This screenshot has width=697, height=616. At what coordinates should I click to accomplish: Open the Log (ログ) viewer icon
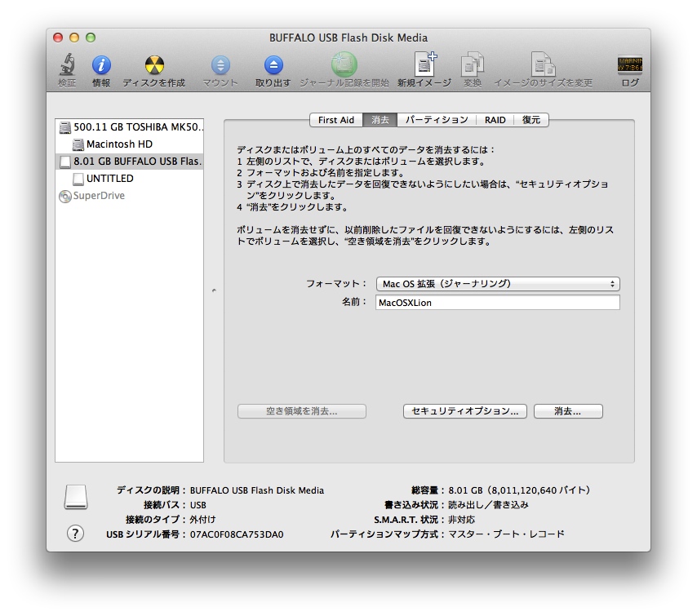coord(630,65)
